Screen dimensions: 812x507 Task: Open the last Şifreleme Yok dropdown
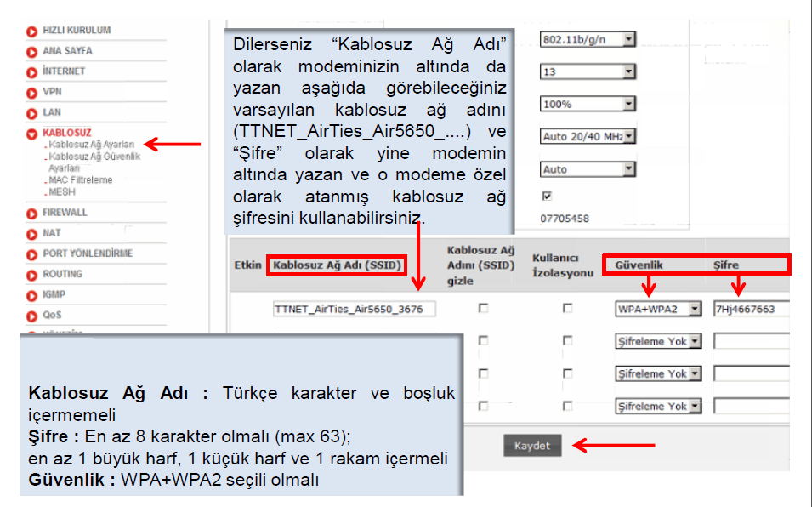[658, 407]
